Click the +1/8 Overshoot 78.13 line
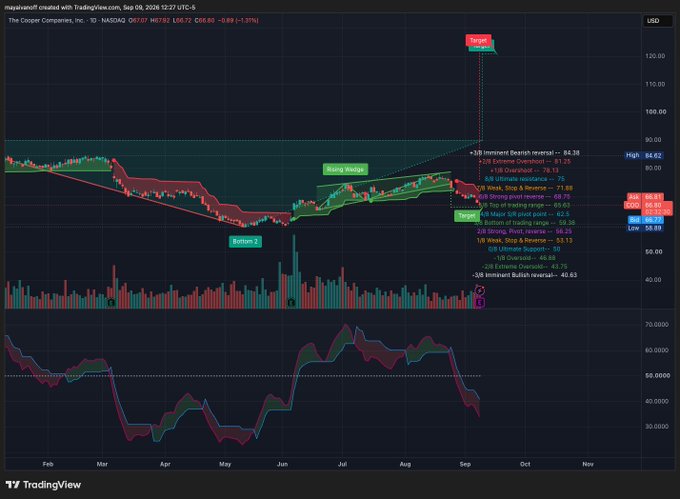The image size is (680, 499). (x=524, y=170)
